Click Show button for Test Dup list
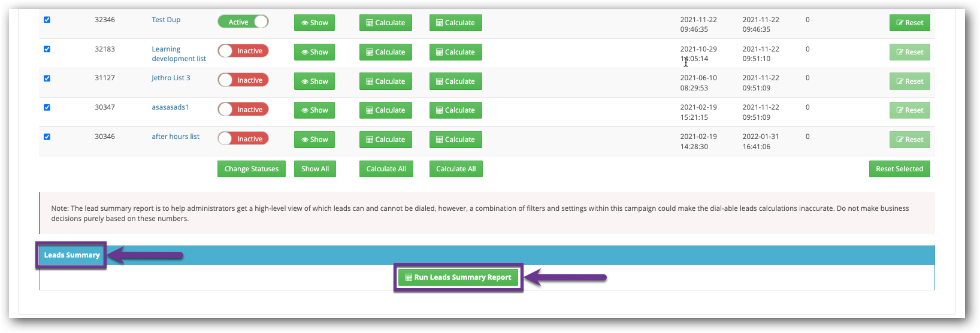 click(x=314, y=23)
